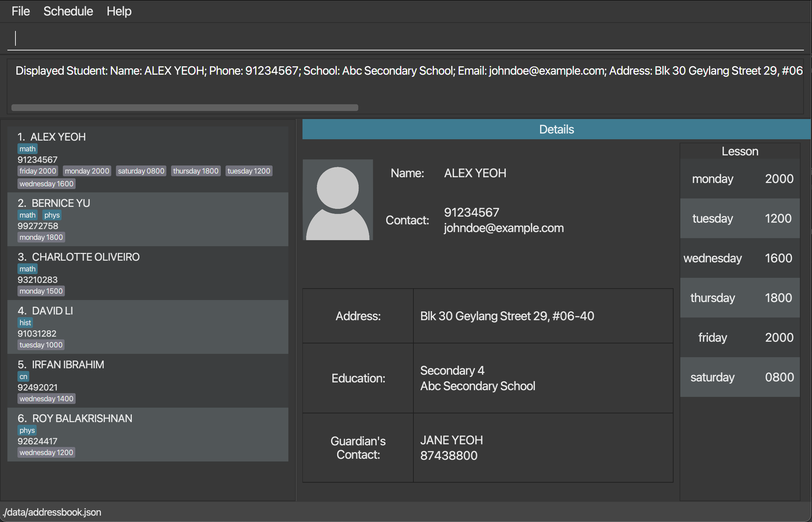Click Bernice's monday 1800 lesson tag
Image resolution: width=812 pixels, height=522 pixels.
(41, 237)
